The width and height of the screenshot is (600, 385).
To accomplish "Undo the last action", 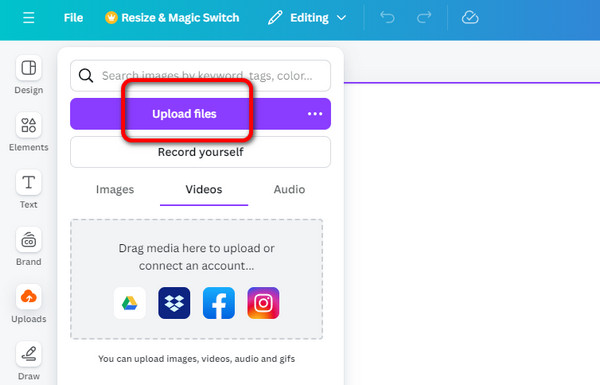I will (387, 18).
